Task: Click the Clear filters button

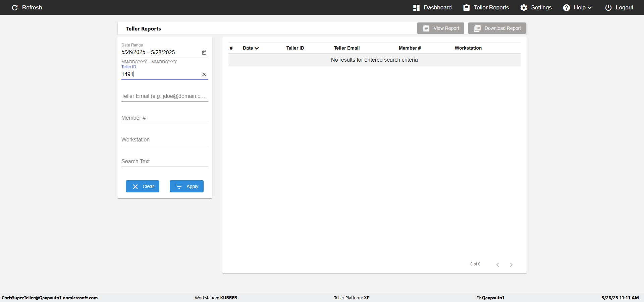Action: coord(143,186)
